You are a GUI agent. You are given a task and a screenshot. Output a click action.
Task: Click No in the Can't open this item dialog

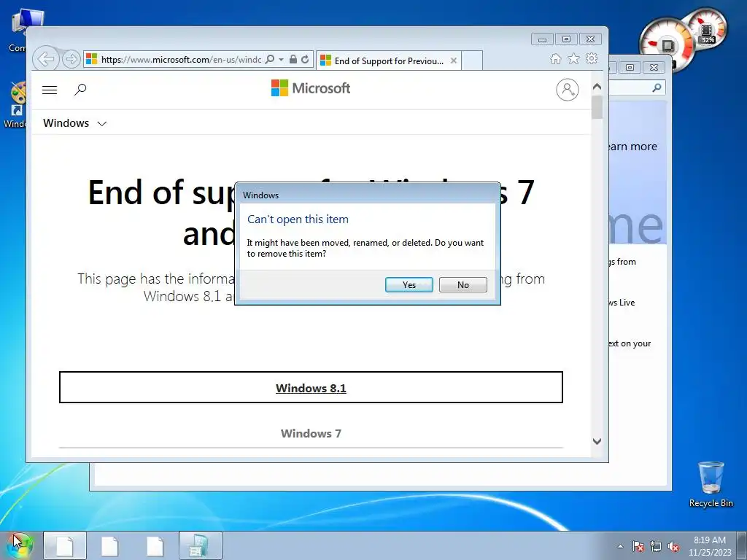pyautogui.click(x=462, y=285)
